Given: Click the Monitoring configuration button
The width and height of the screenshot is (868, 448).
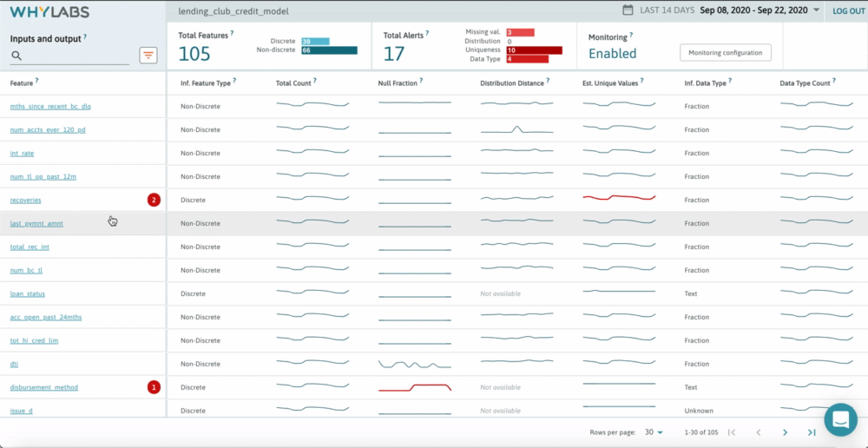Looking at the screenshot, I should [725, 53].
